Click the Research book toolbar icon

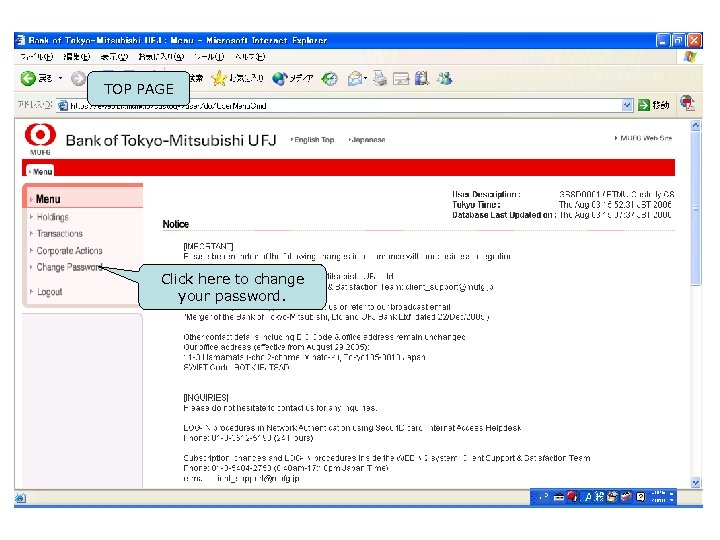(422, 79)
